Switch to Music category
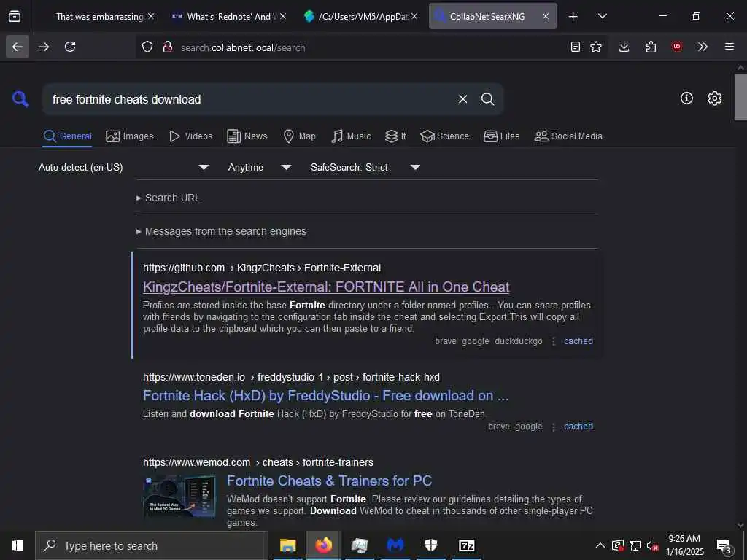Viewport: 747px width, 560px height. pyautogui.click(x=351, y=136)
